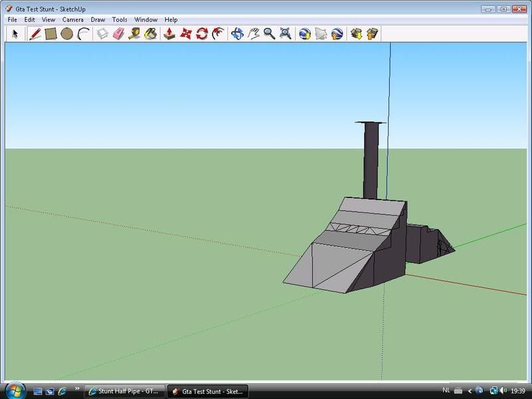Open the Window menu
532x399 pixels.
(146, 20)
